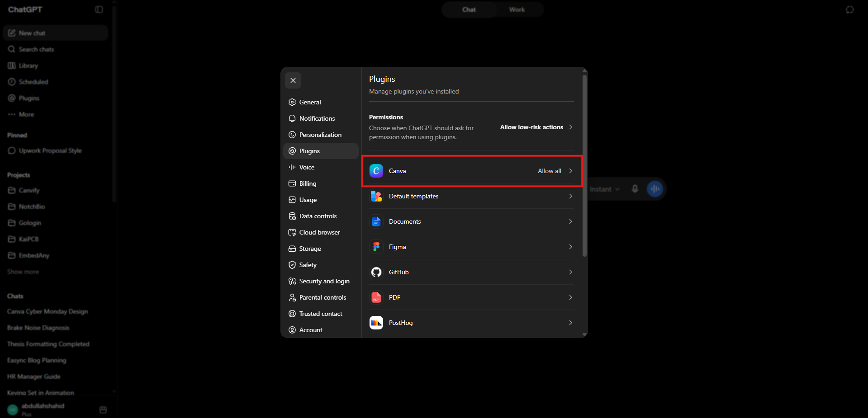Click the Safety shield icon
Image resolution: width=868 pixels, height=418 pixels.
pos(292,265)
